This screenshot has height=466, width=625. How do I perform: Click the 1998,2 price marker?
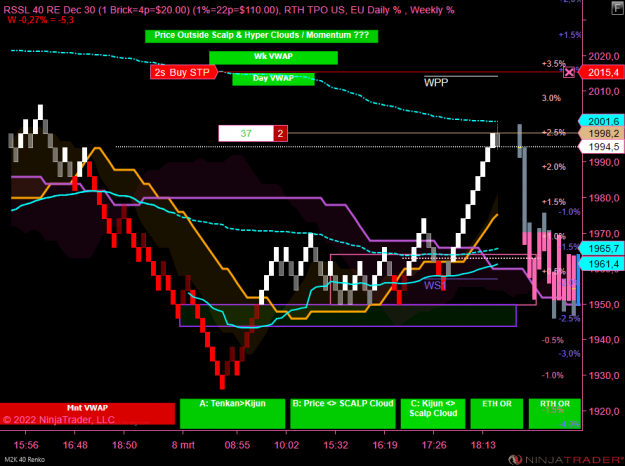(x=601, y=134)
